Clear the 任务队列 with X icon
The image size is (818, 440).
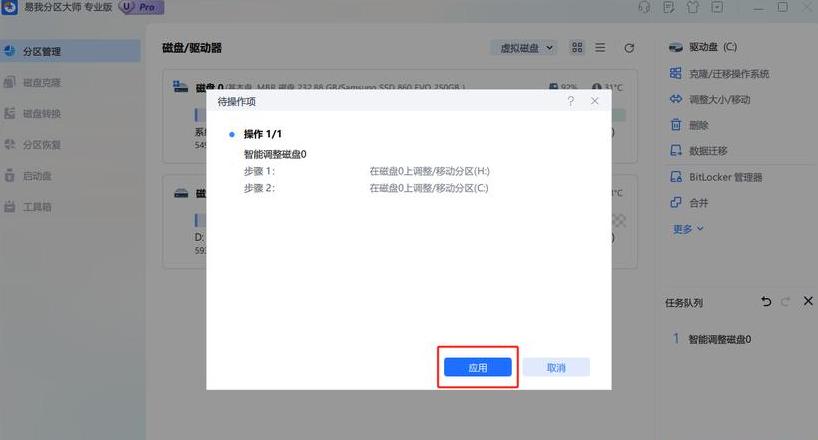[808, 301]
